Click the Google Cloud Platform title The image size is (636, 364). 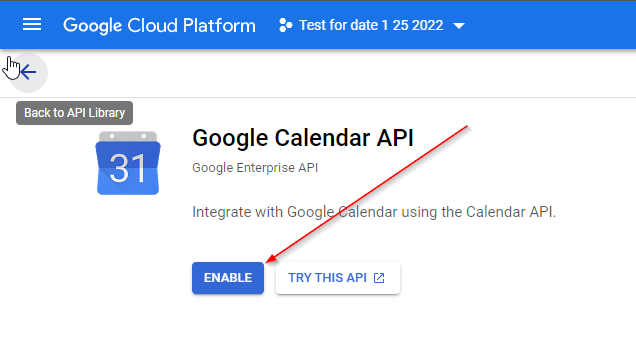(159, 25)
